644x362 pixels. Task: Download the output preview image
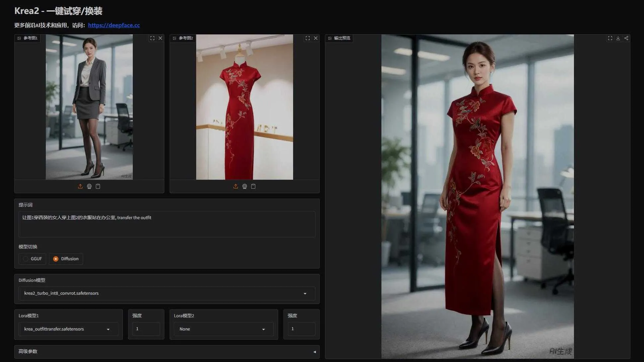[618, 38]
